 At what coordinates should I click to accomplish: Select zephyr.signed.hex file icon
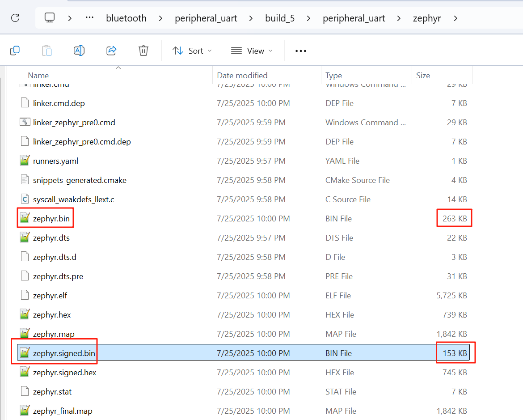[25, 372]
